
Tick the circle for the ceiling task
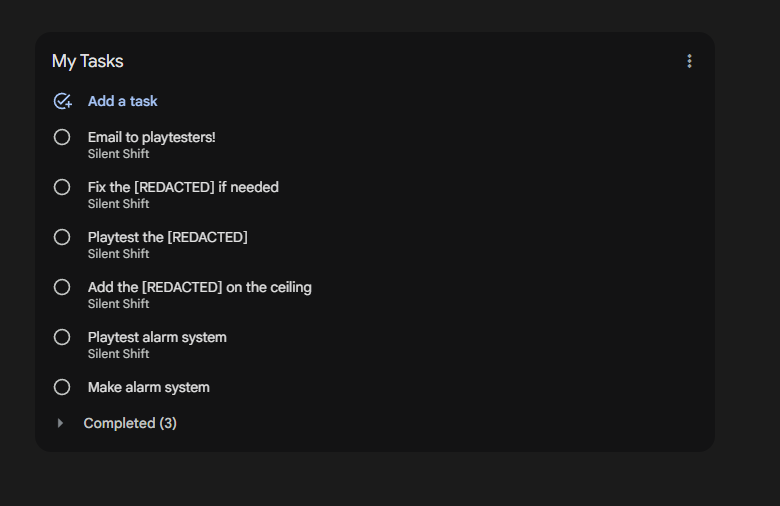click(62, 287)
